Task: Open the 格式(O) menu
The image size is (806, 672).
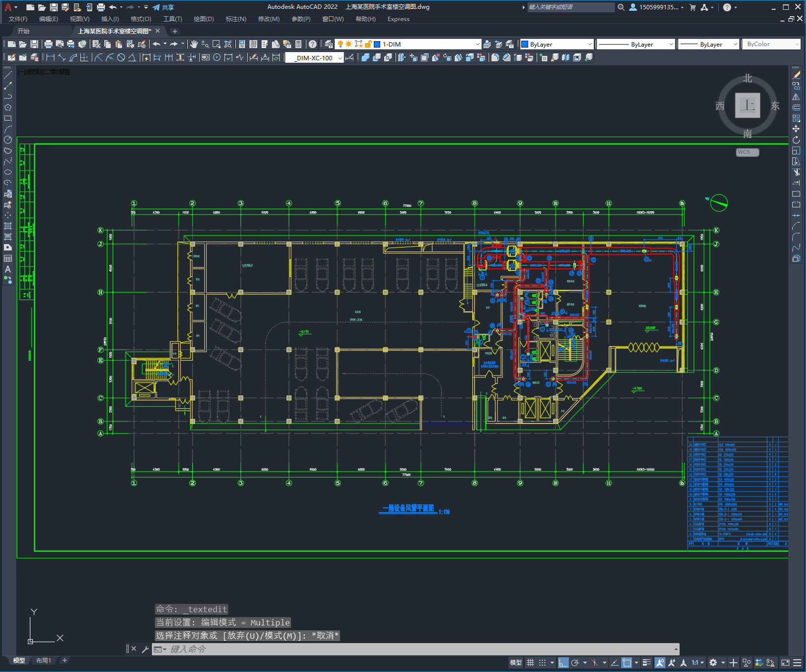Action: pyautogui.click(x=141, y=19)
